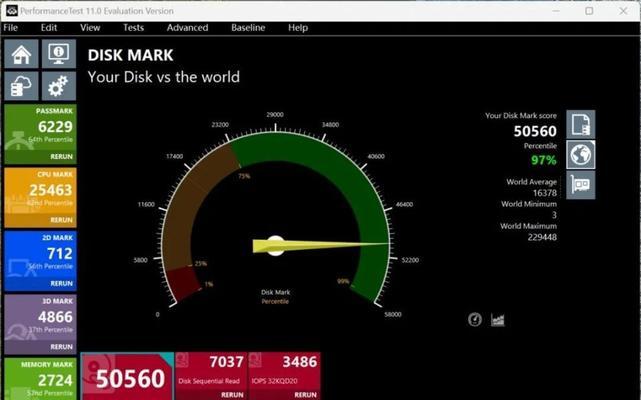The width and height of the screenshot is (641, 400).
Task: Select the Memory Mark 2724 tile
Action: tap(40, 379)
